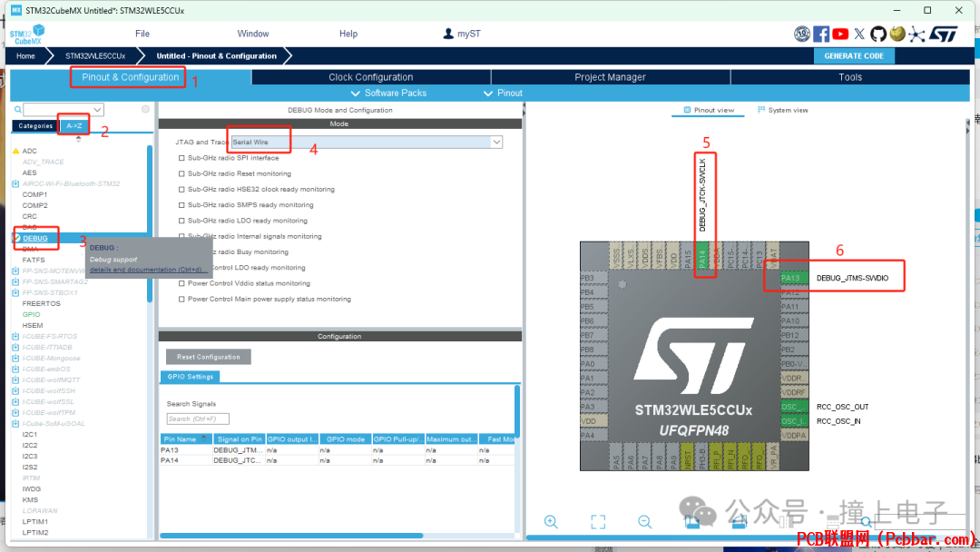This screenshot has width=980, height=552.
Task: Click PA13 row in GPIO table
Action: (x=338, y=450)
